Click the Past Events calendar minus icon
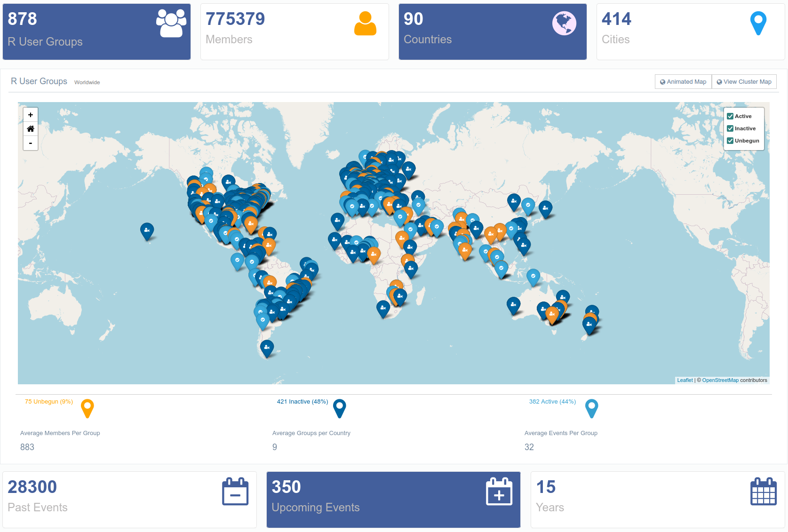This screenshot has height=532, width=788. point(235,492)
